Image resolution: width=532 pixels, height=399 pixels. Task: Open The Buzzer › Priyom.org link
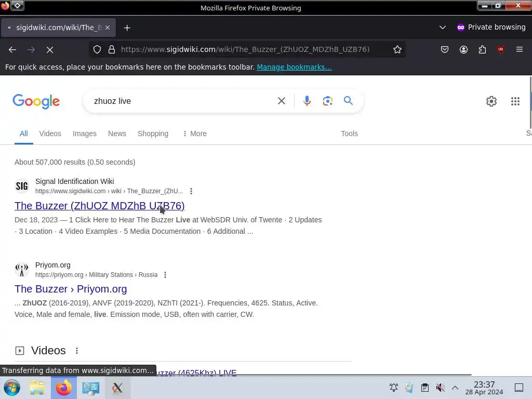[x=71, y=289]
